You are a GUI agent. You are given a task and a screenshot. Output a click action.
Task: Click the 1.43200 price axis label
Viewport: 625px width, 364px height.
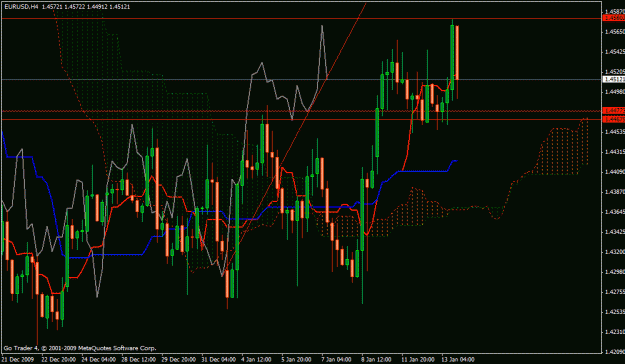point(614,252)
